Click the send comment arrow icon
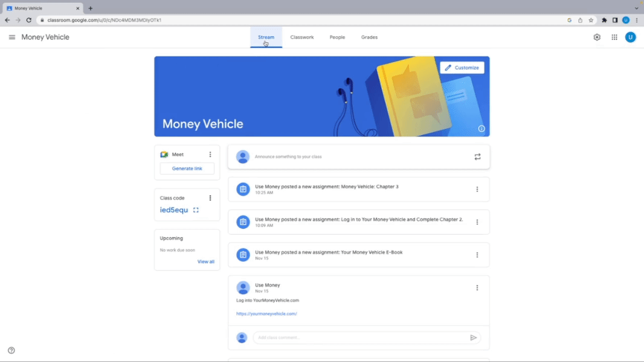 (x=473, y=338)
